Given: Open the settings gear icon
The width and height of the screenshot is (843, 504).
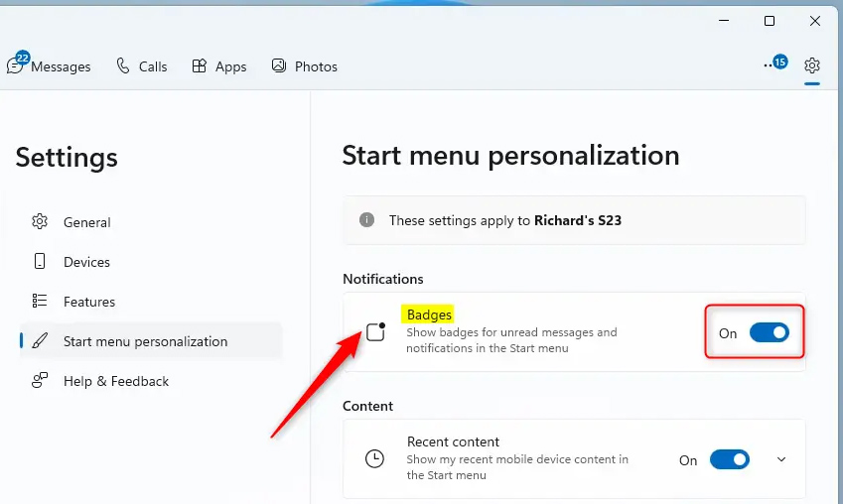Looking at the screenshot, I should 812,65.
